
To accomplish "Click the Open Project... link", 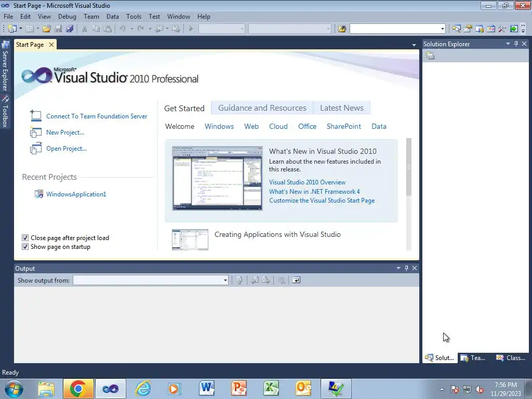I will tap(66, 148).
